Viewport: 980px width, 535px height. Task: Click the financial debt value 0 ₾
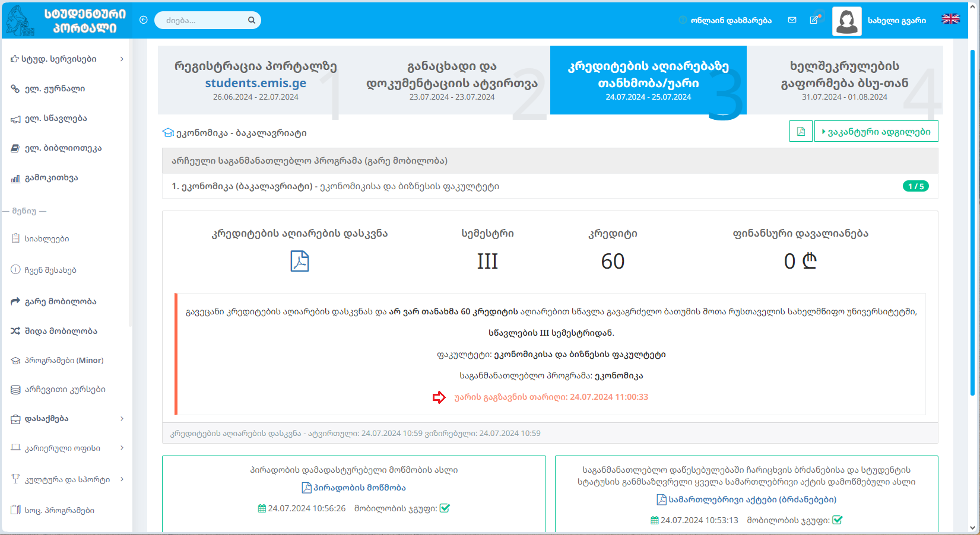tap(800, 261)
